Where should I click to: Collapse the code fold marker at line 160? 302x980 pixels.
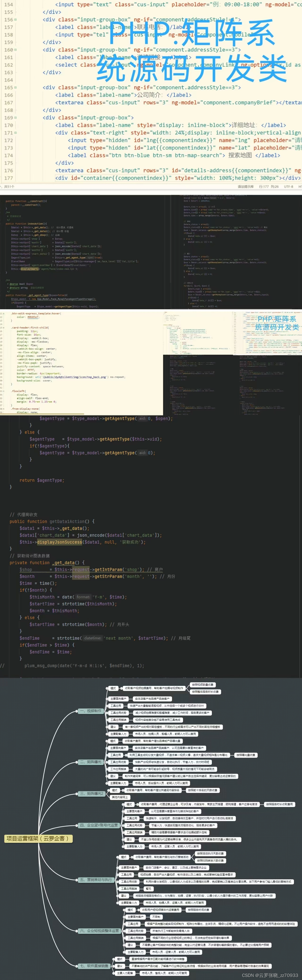(x=15, y=50)
